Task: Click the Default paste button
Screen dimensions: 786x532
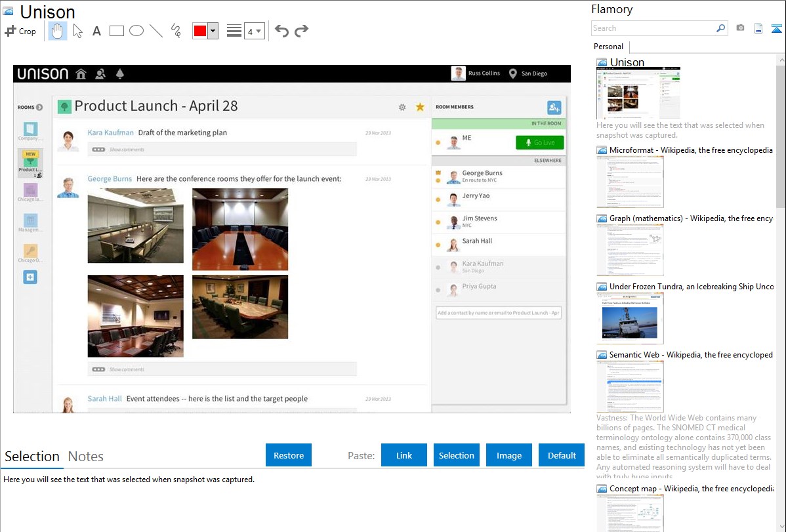Action: pyautogui.click(x=562, y=455)
